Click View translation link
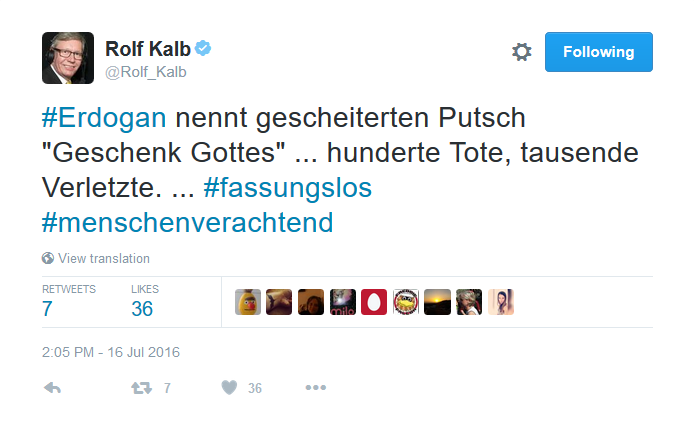Image resolution: width=694 pixels, height=433 pixels. tap(104, 258)
